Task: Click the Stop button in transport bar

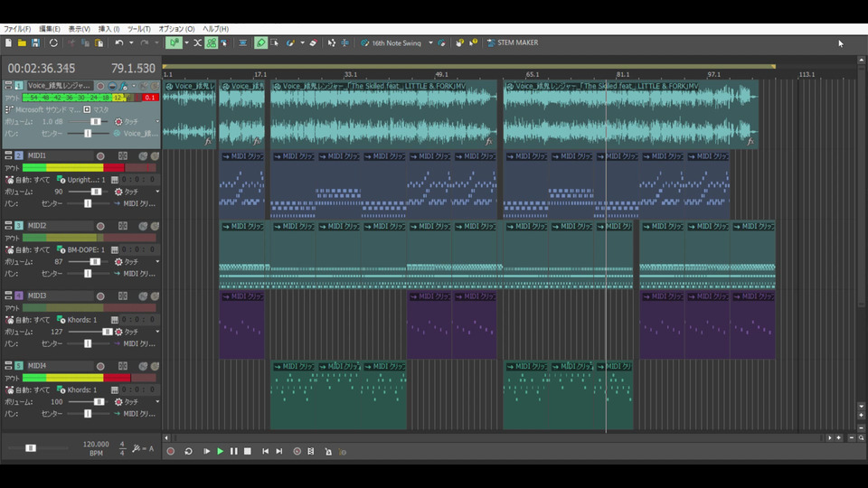Action: click(247, 451)
